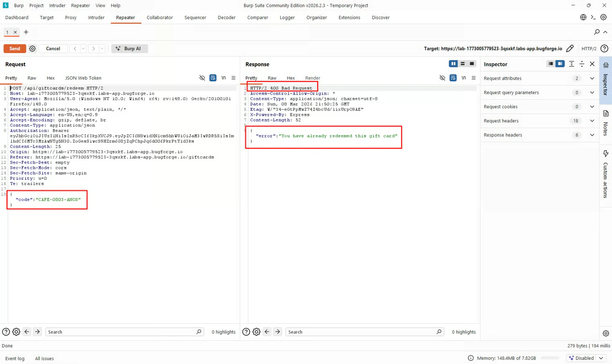
Task: Focus the Request search field
Action: (124, 332)
